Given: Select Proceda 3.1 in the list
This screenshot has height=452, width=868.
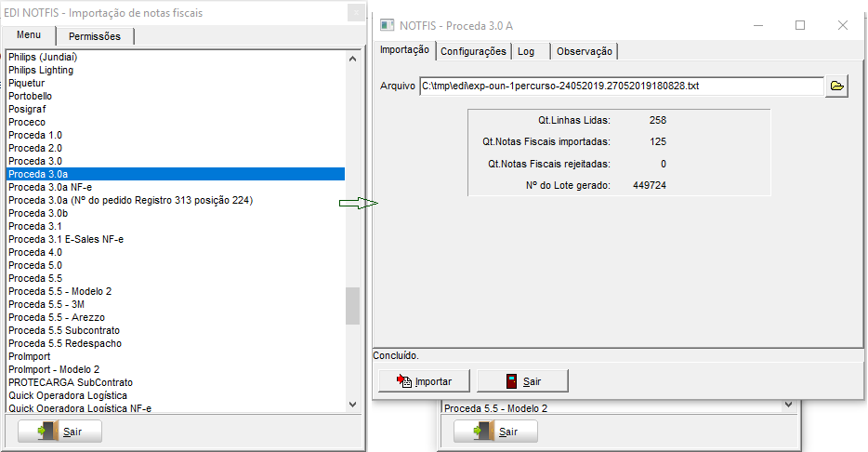Looking at the screenshot, I should click(x=176, y=226).
